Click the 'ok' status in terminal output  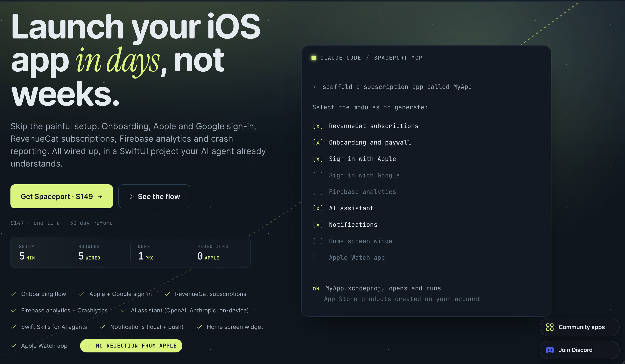[x=316, y=288]
